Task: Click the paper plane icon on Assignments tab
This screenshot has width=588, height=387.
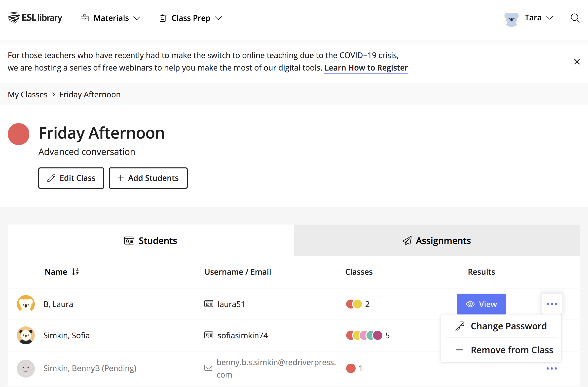Action: (x=407, y=241)
